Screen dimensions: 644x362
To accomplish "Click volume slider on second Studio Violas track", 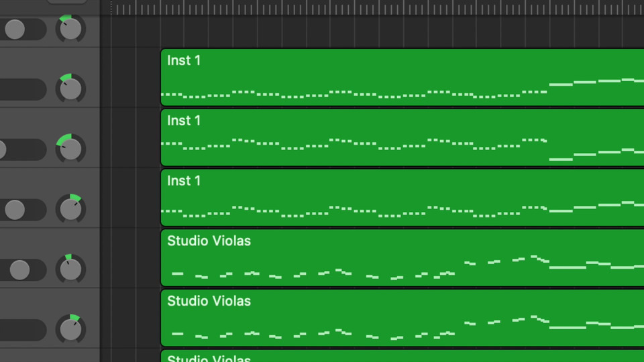I will [22, 330].
